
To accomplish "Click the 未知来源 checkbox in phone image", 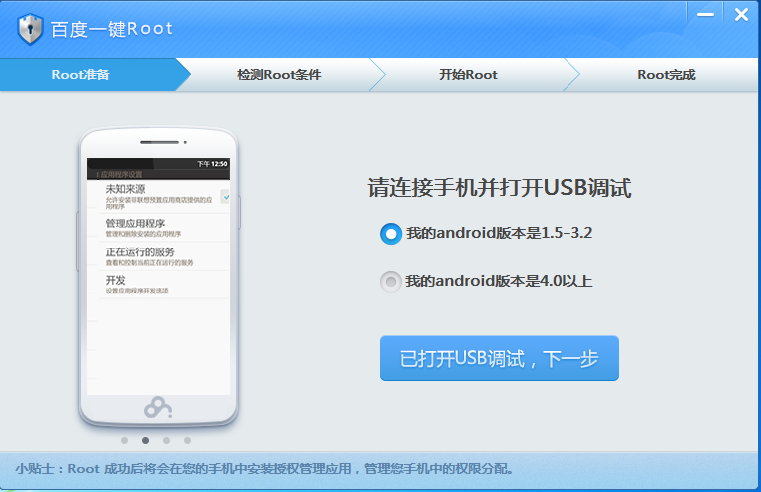I will [x=225, y=197].
